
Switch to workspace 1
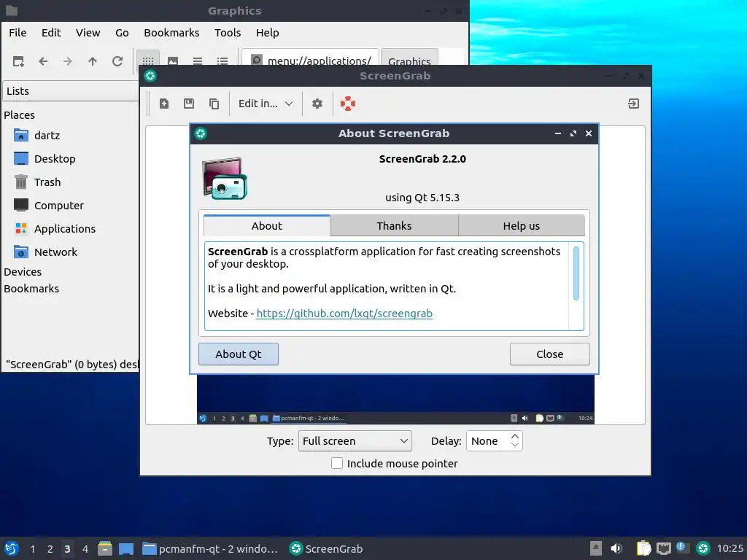coord(32,549)
